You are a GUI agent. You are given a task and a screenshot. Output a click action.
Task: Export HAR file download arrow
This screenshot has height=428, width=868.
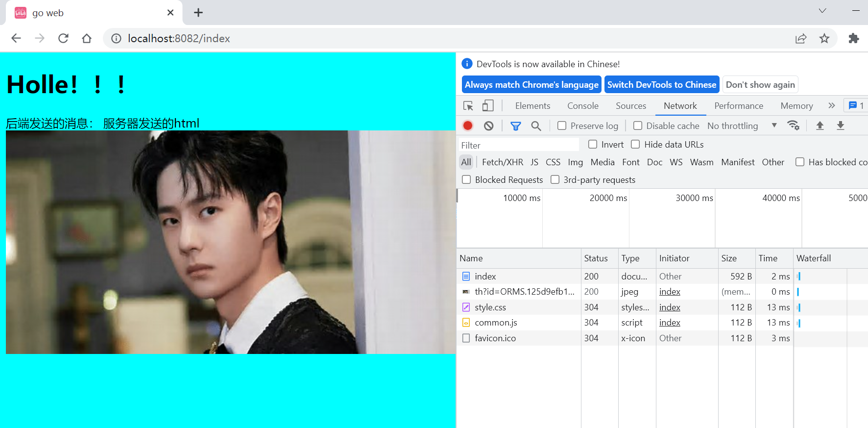coord(841,126)
